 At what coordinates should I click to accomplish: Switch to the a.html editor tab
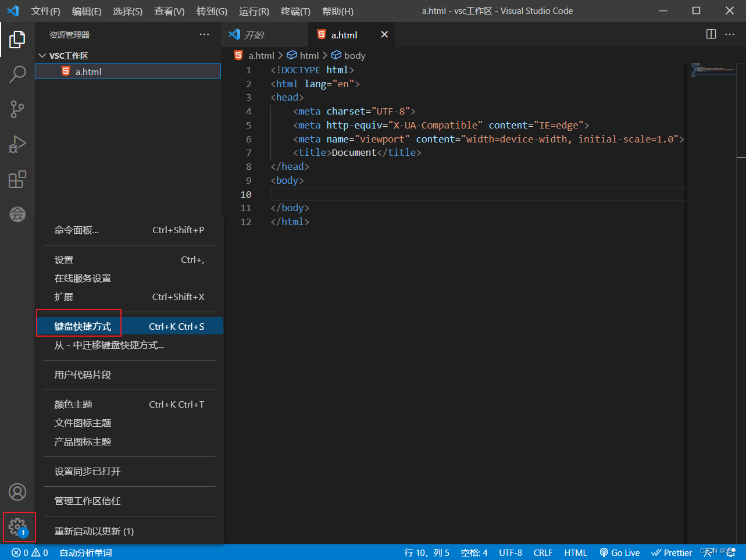[x=352, y=35]
